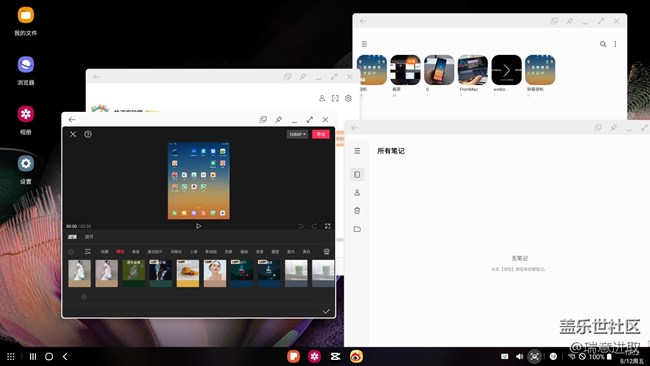This screenshot has width=650, height=366.
Task: Open the Weibo icon in taskbar
Action: point(356,356)
